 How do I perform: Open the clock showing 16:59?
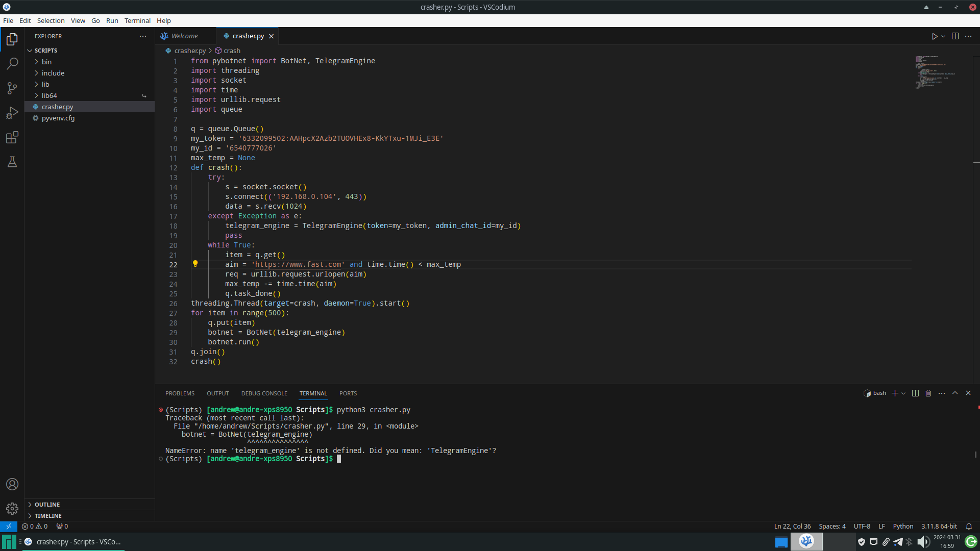pyautogui.click(x=947, y=542)
